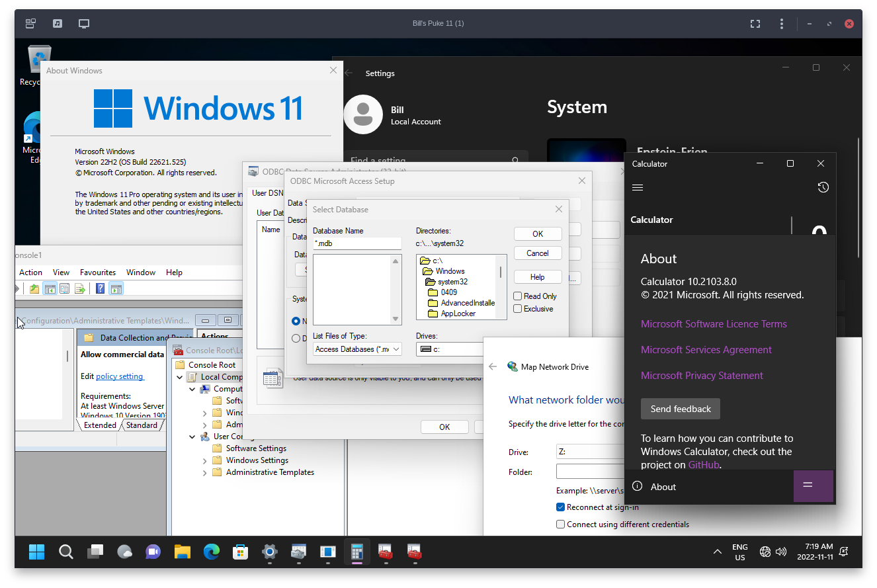This screenshot has width=877, height=588.
Task: Click Cancel in Select Database dialog
Action: pyautogui.click(x=538, y=253)
